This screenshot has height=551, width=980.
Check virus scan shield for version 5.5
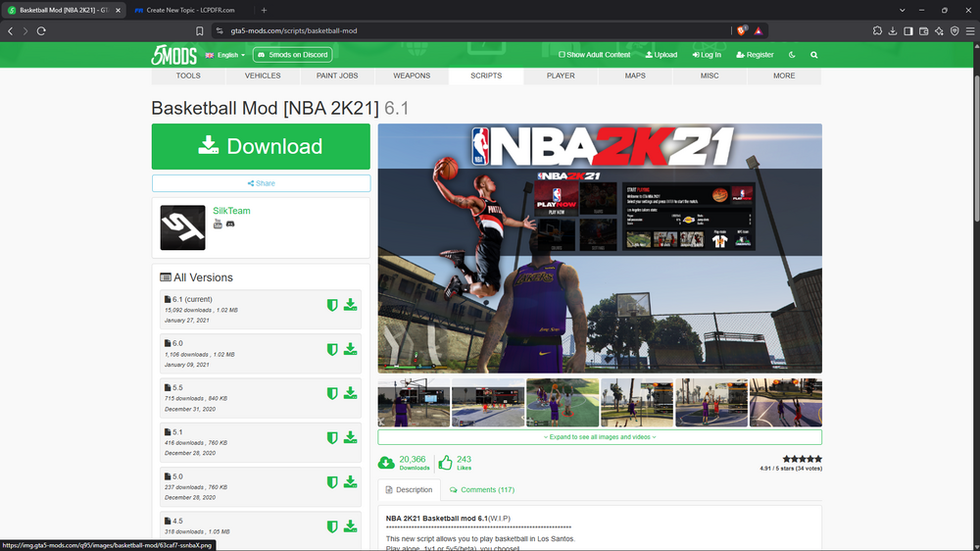click(x=332, y=393)
